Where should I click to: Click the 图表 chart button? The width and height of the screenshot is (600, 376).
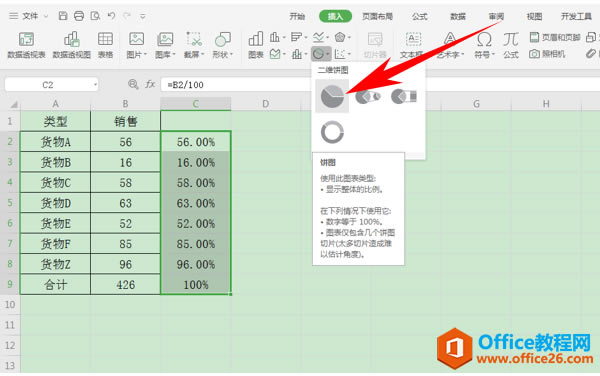click(256, 45)
